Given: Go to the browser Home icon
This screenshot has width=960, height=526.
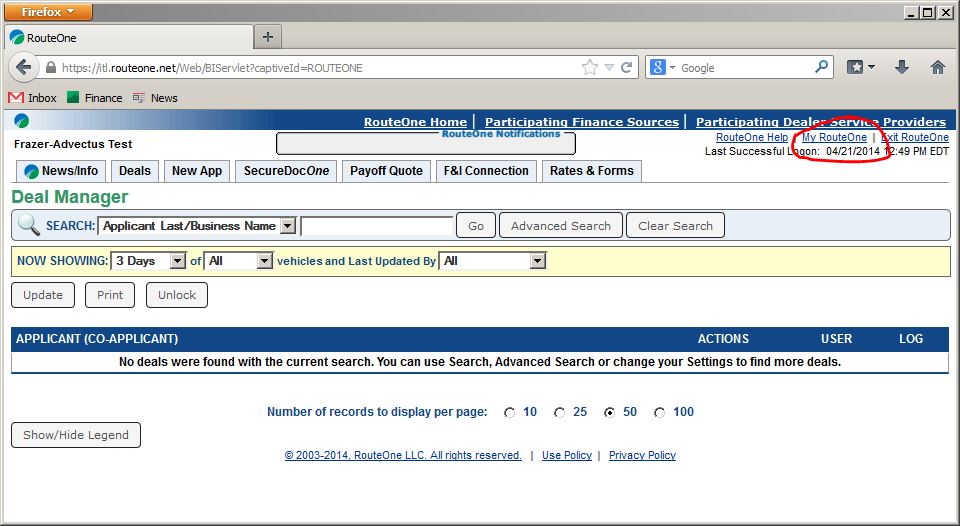Looking at the screenshot, I should coord(937,67).
